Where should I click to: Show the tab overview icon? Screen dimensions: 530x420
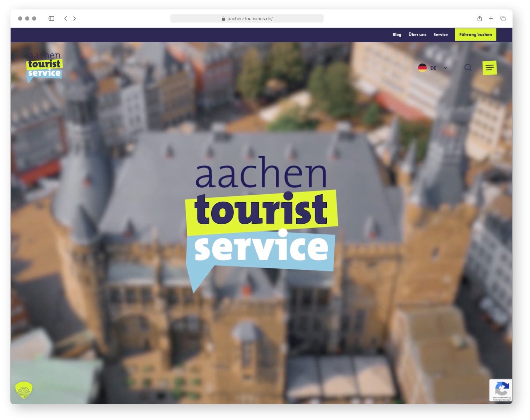[x=503, y=18]
